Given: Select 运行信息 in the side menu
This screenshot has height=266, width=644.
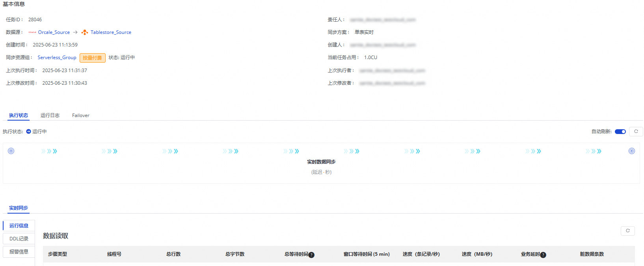Looking at the screenshot, I should 19,226.
